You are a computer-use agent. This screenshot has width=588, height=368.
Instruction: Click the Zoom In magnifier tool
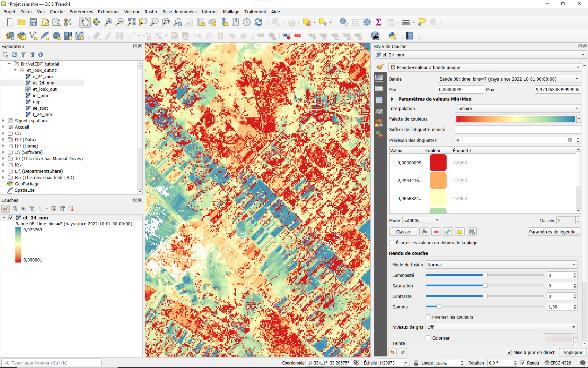(108, 22)
